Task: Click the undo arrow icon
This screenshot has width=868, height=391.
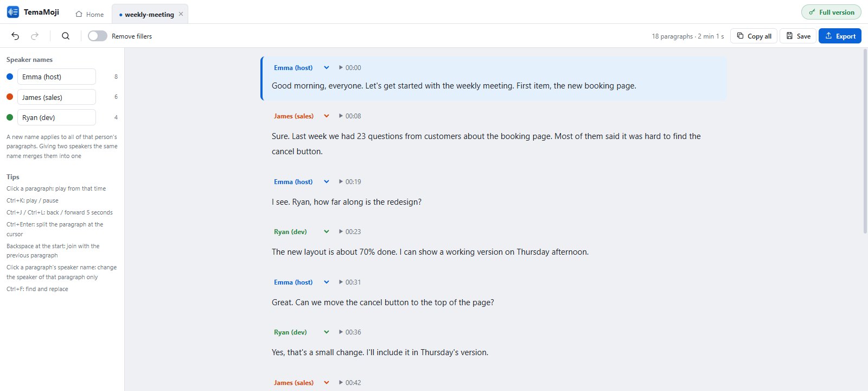Action: pos(15,36)
